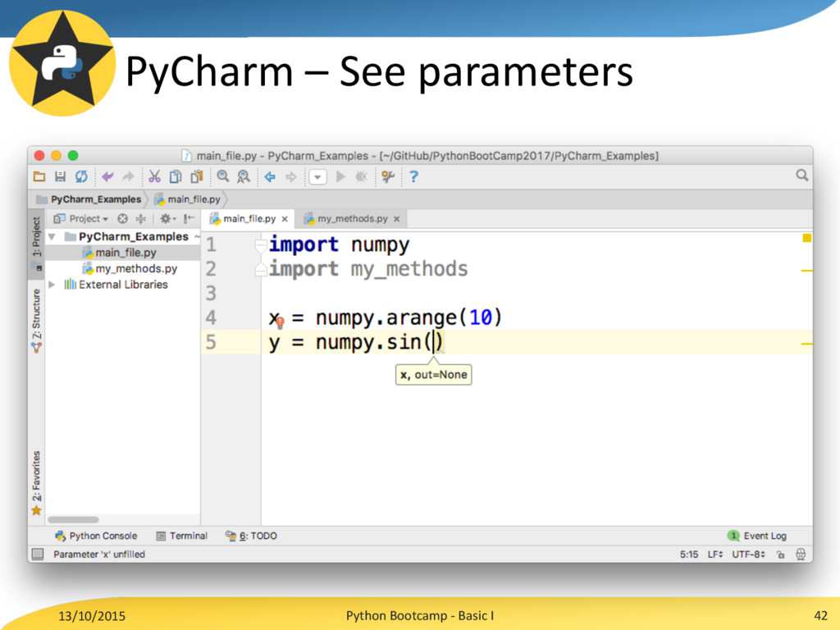Collapse the PyCharm_Examples project folder

click(x=52, y=236)
